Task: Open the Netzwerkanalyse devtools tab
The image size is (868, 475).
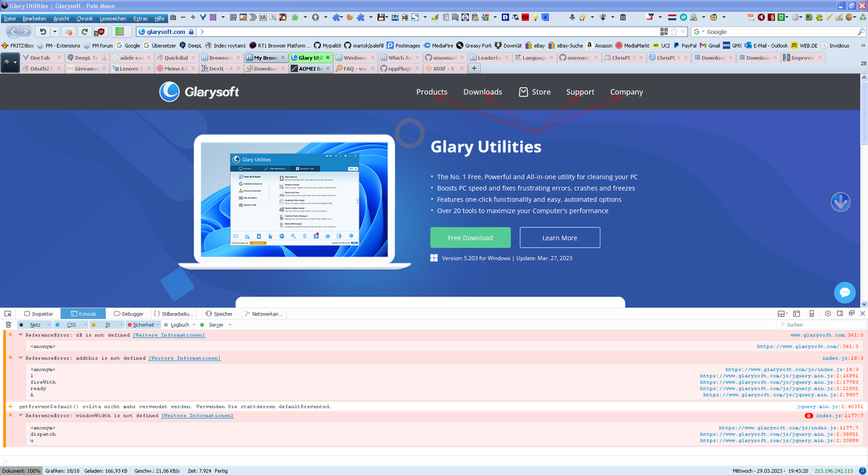Action: point(263,313)
